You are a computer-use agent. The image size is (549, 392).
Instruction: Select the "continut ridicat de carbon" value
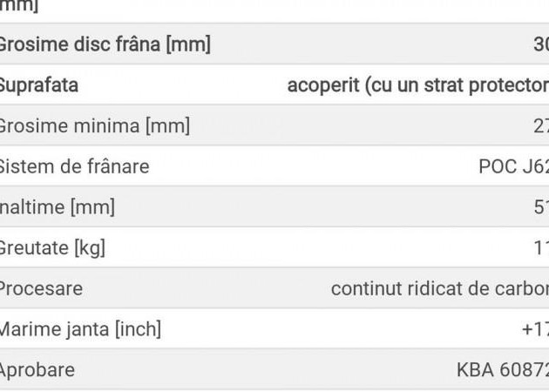tap(439, 288)
